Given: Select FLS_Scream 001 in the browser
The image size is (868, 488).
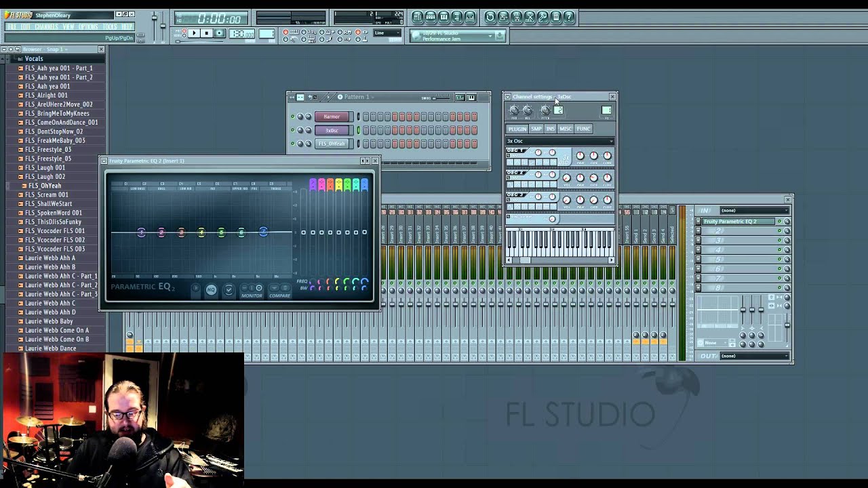Looking at the screenshot, I should point(47,195).
